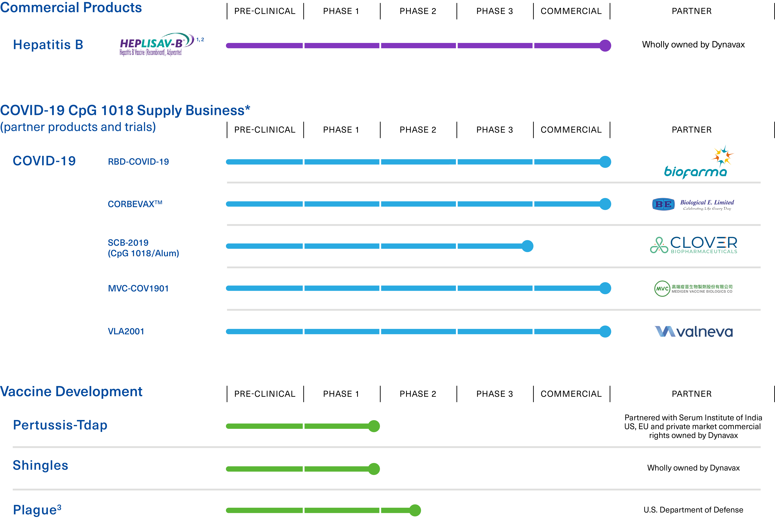Click the Hepatitis B progress endpoint dot

(605, 45)
